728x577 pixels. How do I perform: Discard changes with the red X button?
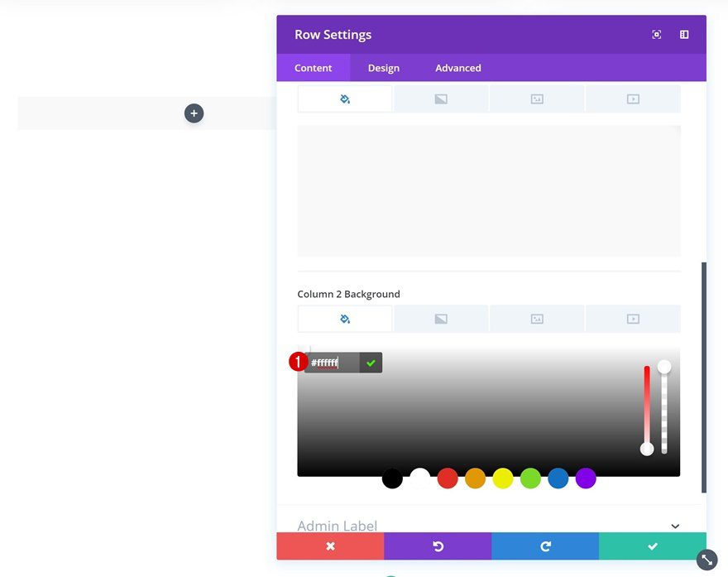click(330, 546)
